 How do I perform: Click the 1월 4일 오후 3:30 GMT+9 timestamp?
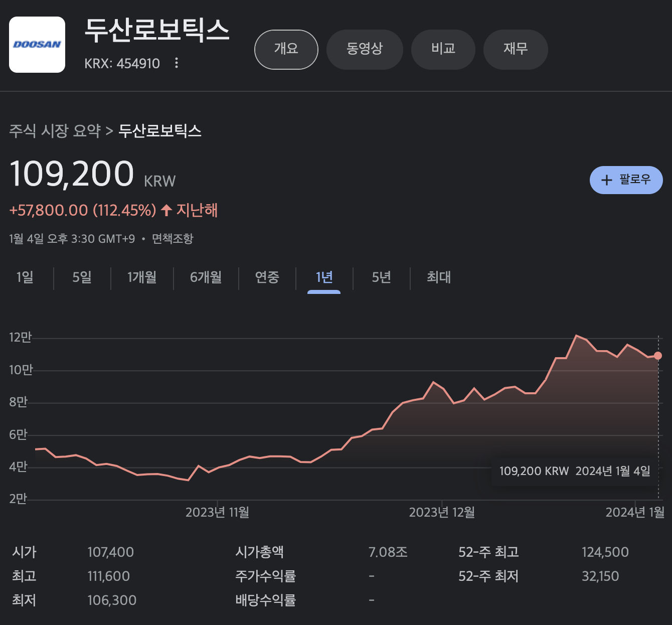pyautogui.click(x=72, y=239)
